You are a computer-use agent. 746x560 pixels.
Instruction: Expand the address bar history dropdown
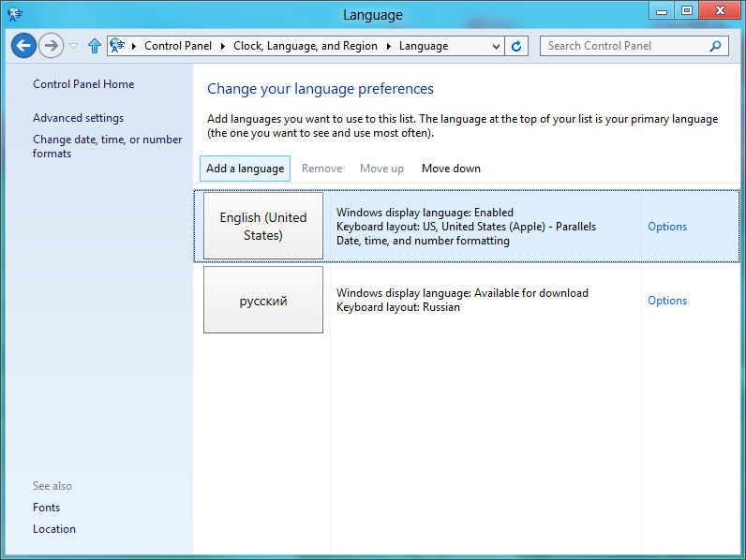pyautogui.click(x=496, y=46)
